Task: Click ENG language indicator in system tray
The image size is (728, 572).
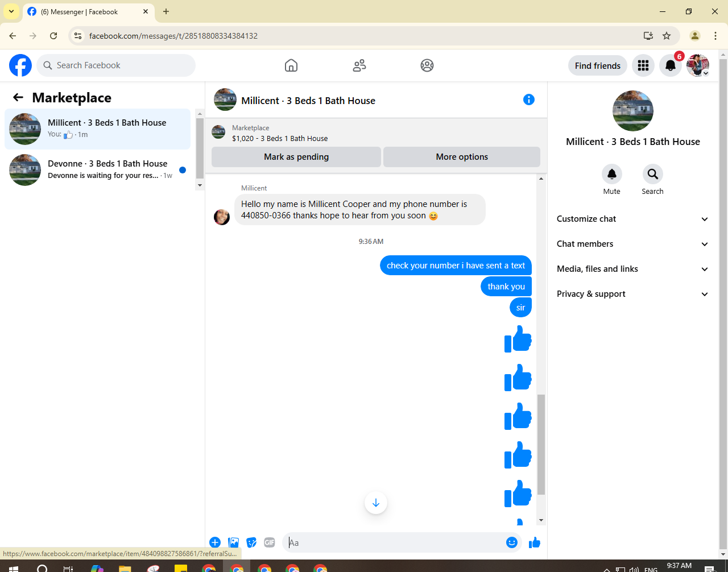Action: coord(651,569)
